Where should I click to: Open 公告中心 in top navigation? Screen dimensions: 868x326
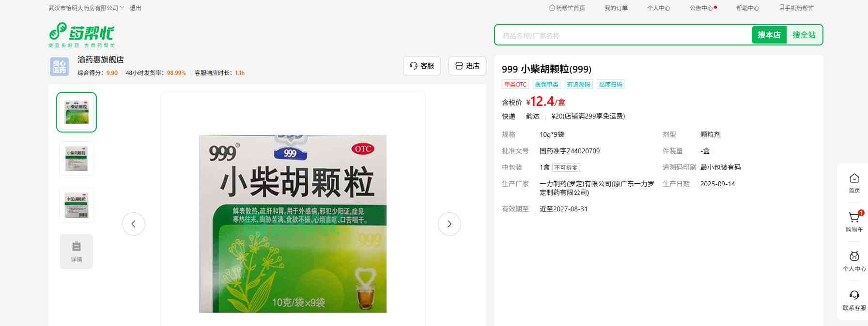pyautogui.click(x=701, y=8)
